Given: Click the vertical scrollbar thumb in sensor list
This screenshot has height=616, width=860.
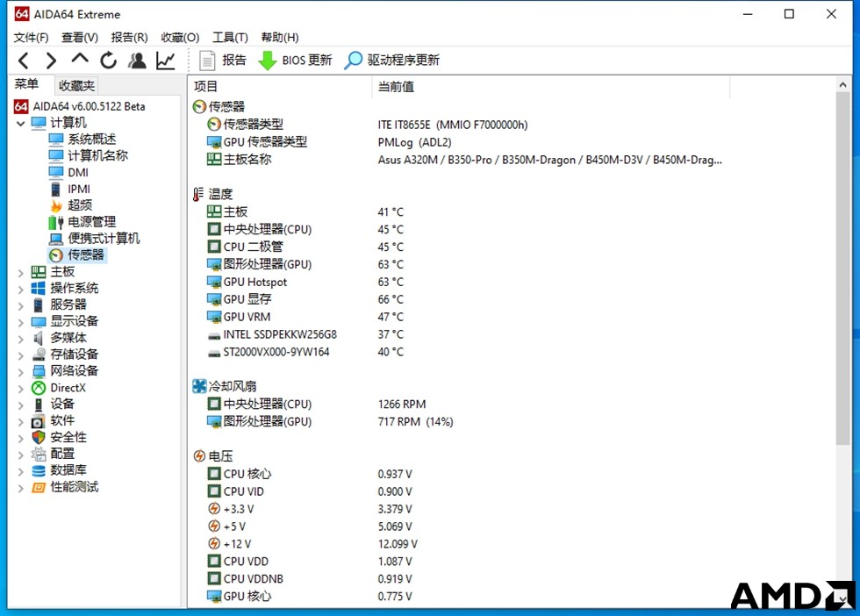Looking at the screenshot, I should (x=843, y=269).
